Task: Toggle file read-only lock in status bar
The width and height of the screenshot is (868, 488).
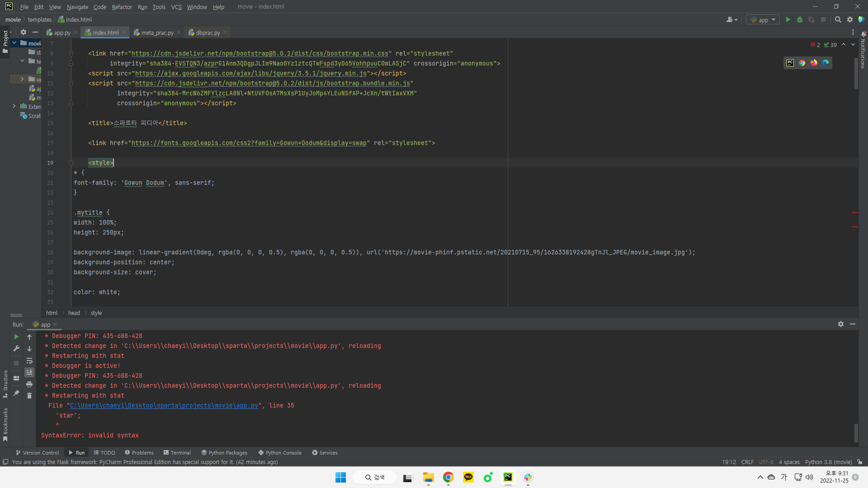Action: click(860, 462)
